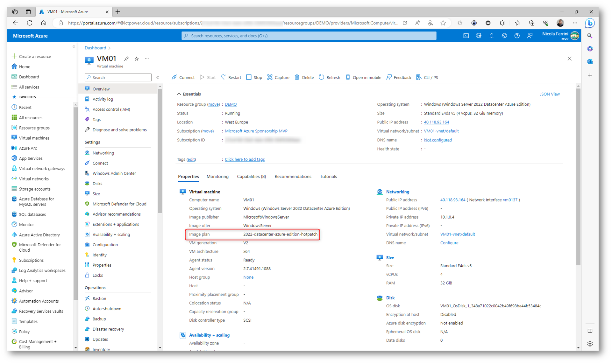Reload the browser page
Viewport: 612px width, 364px height.
click(30, 23)
